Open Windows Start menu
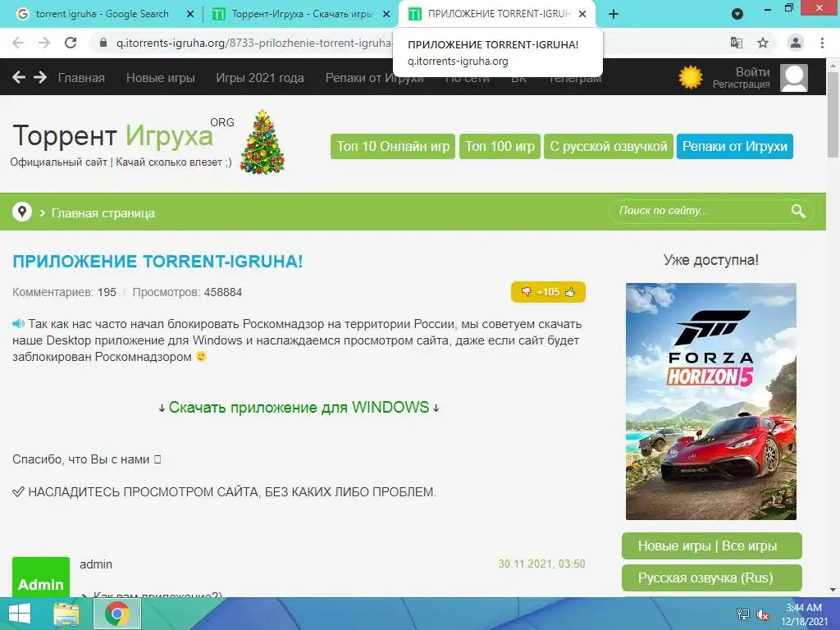Viewport: 840px width, 630px height. 20,614
